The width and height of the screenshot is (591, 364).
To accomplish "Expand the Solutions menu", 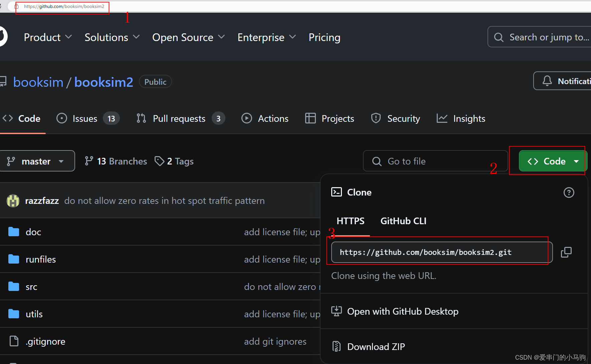I will (x=112, y=37).
